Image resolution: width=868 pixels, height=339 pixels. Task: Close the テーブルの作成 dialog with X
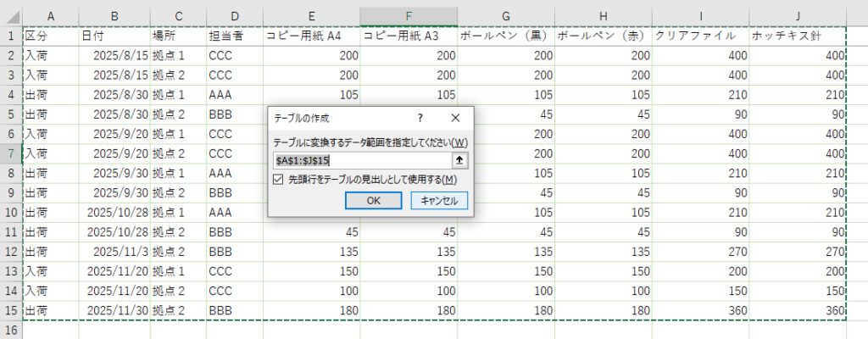click(x=455, y=118)
